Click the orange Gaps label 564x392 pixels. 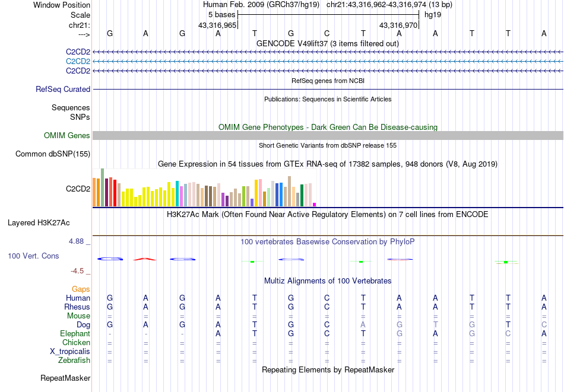pos(81,289)
